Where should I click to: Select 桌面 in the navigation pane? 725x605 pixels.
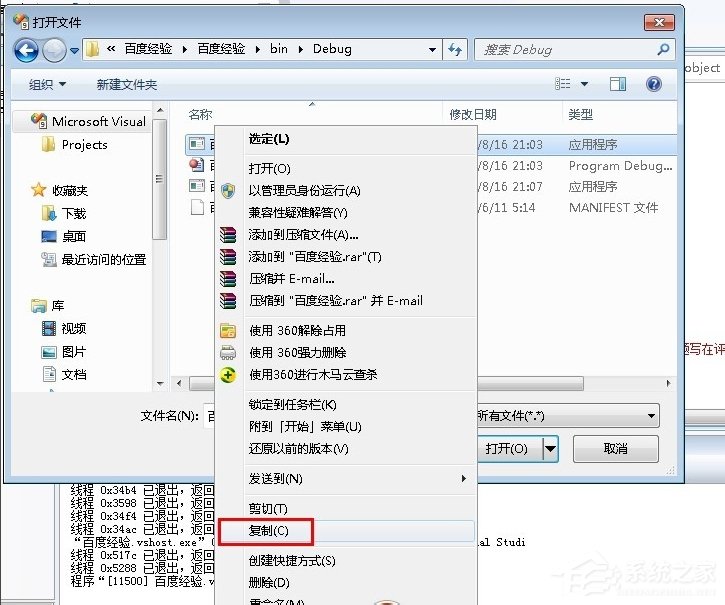pyautogui.click(x=74, y=236)
